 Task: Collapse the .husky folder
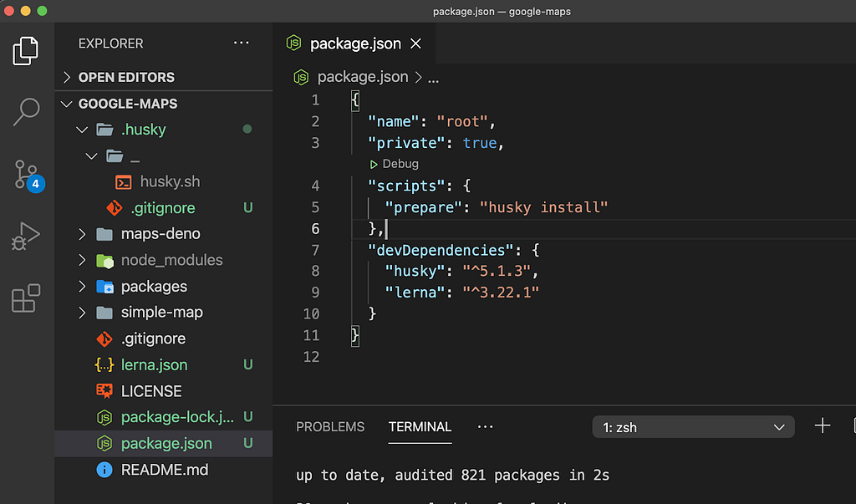click(x=164, y=130)
